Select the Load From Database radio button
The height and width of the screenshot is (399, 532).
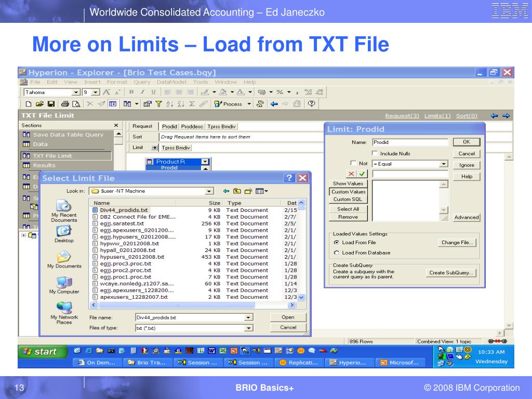337,252
